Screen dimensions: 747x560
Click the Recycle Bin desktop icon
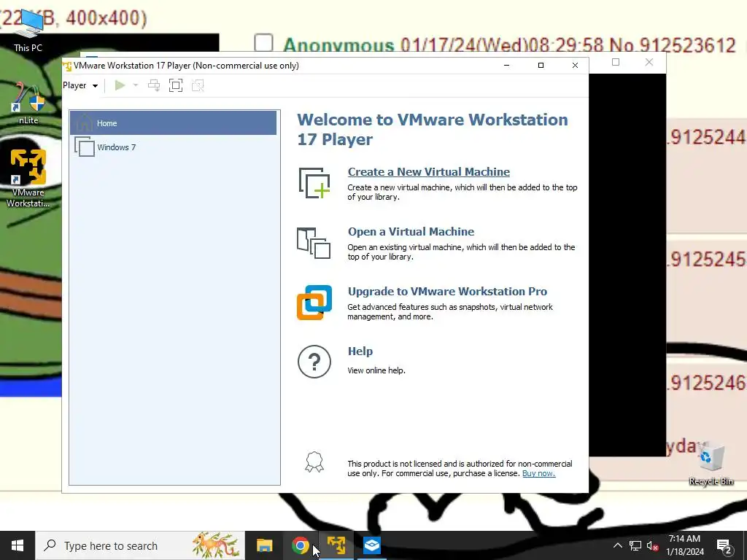tap(711, 464)
